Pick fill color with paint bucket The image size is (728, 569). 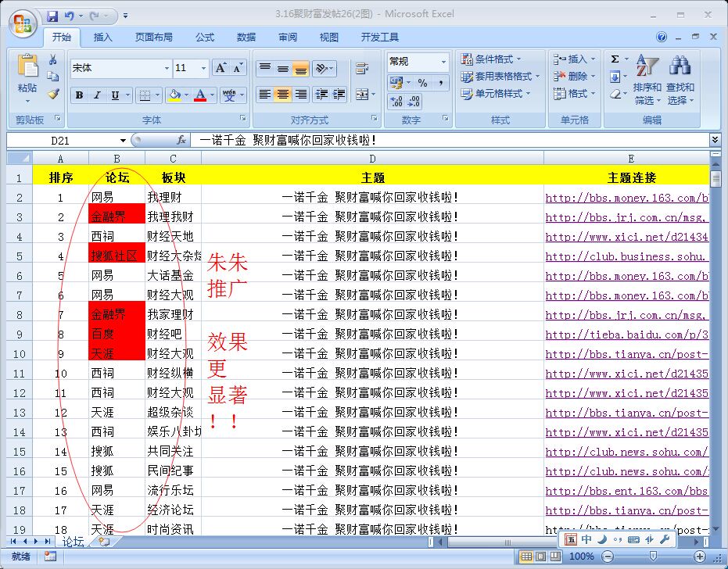click(x=174, y=95)
